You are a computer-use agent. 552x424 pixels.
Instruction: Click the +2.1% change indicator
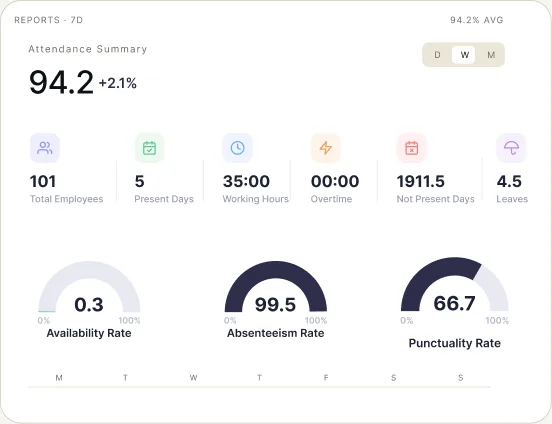[118, 84]
